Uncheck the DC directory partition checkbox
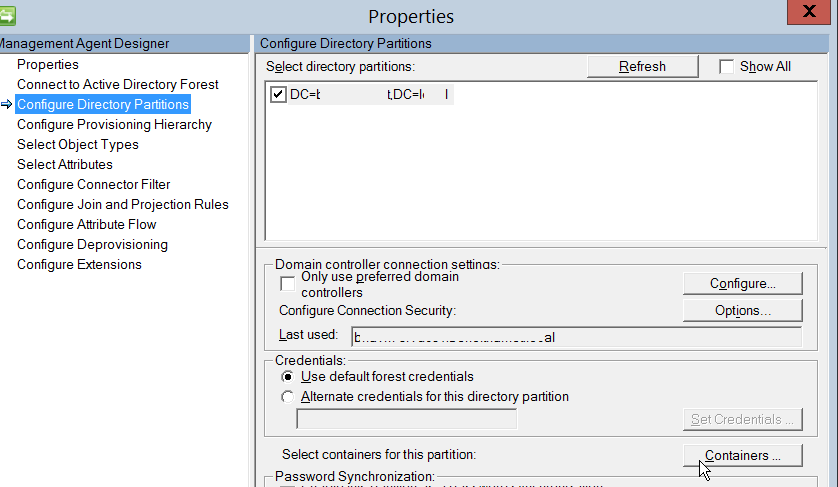The image size is (838, 487). [278, 95]
